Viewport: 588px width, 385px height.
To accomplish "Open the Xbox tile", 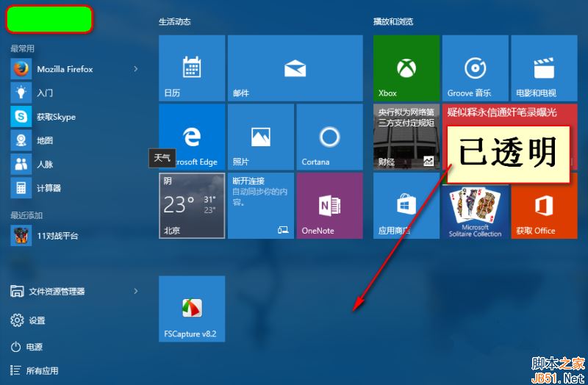I will pos(406,68).
